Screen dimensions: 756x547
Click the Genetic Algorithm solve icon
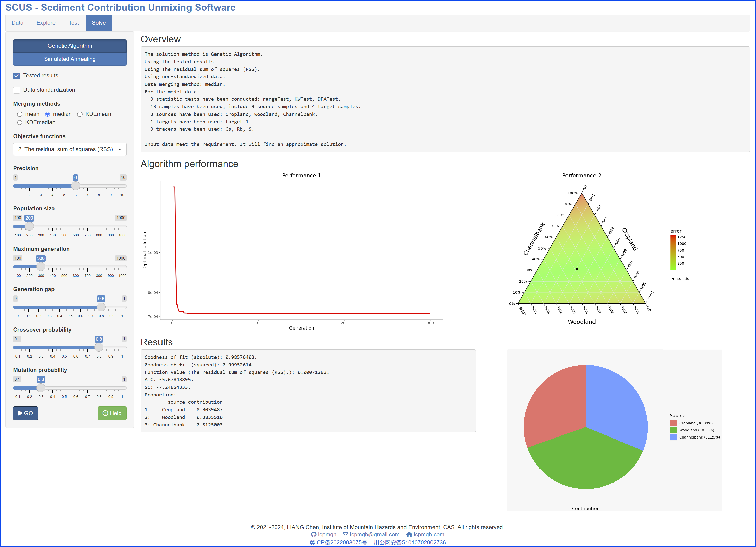click(x=70, y=45)
